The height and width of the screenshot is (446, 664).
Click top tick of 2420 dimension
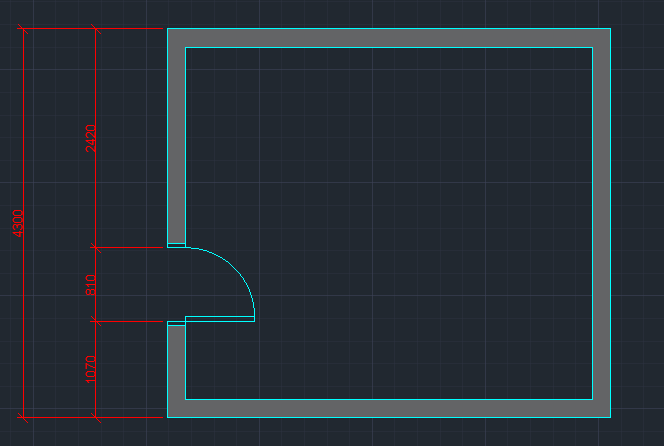click(96, 29)
